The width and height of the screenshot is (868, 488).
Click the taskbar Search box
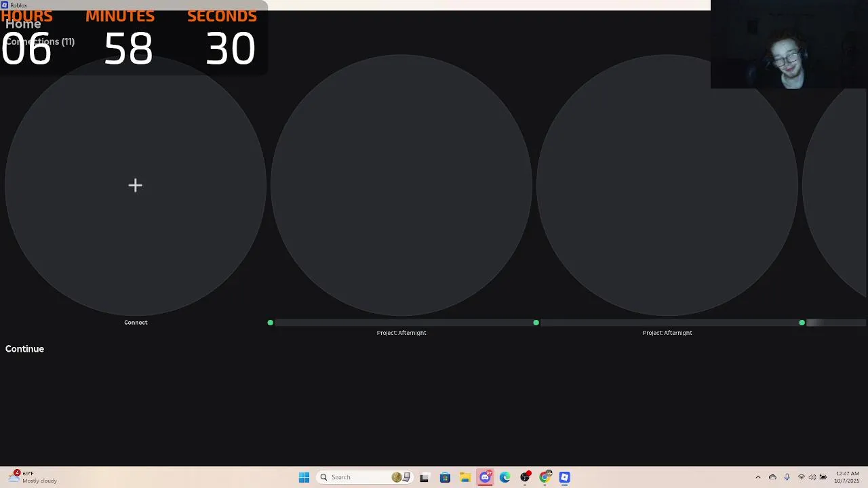(365, 477)
